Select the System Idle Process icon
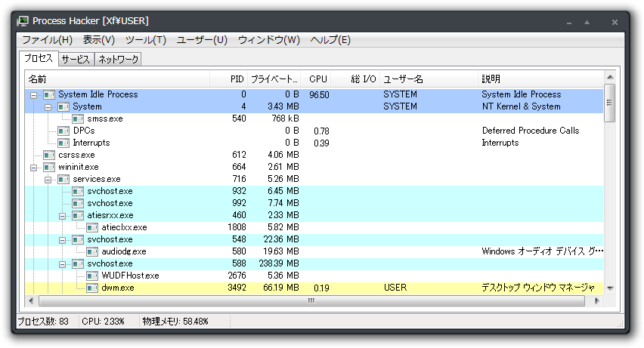The height and width of the screenshot is (348, 644). 49,95
